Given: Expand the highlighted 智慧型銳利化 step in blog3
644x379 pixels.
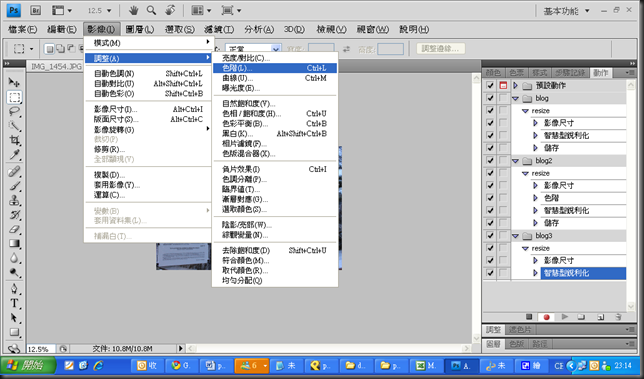Looking at the screenshot, I should (535, 273).
